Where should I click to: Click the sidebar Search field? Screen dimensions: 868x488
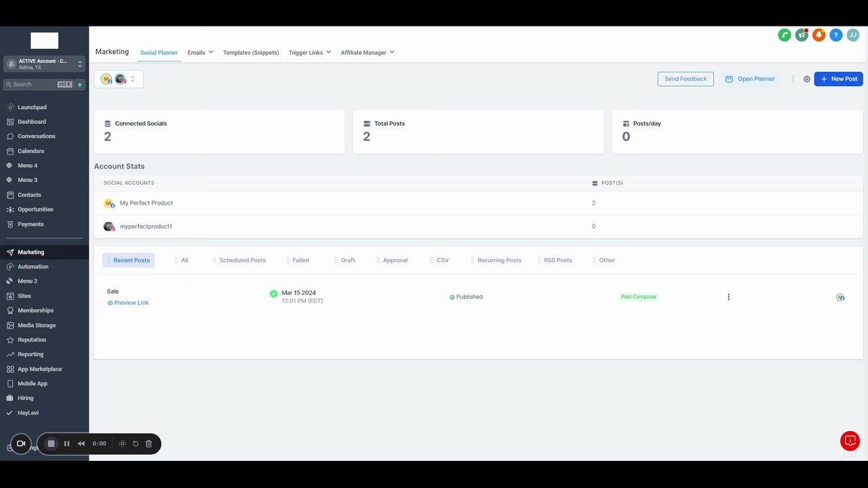(39, 85)
